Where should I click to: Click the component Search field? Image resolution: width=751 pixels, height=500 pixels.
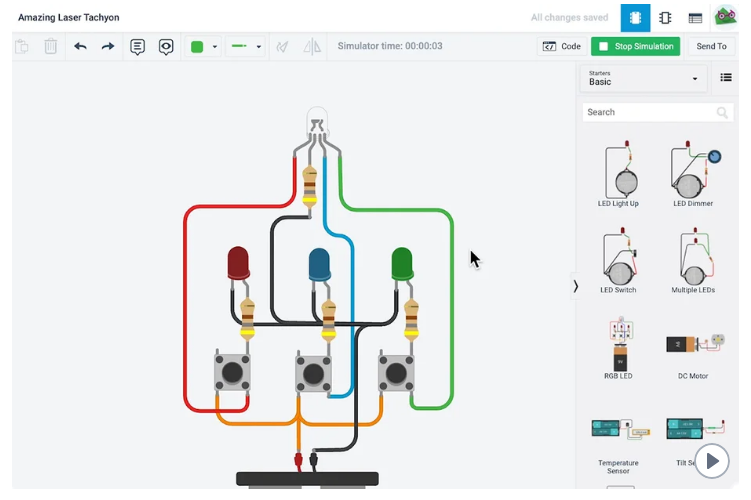657,112
